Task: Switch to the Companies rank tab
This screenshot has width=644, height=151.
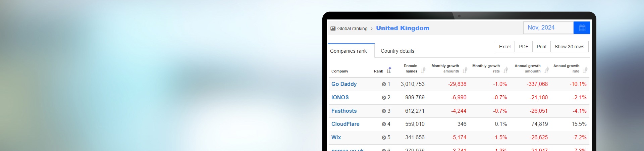Action: point(351,51)
